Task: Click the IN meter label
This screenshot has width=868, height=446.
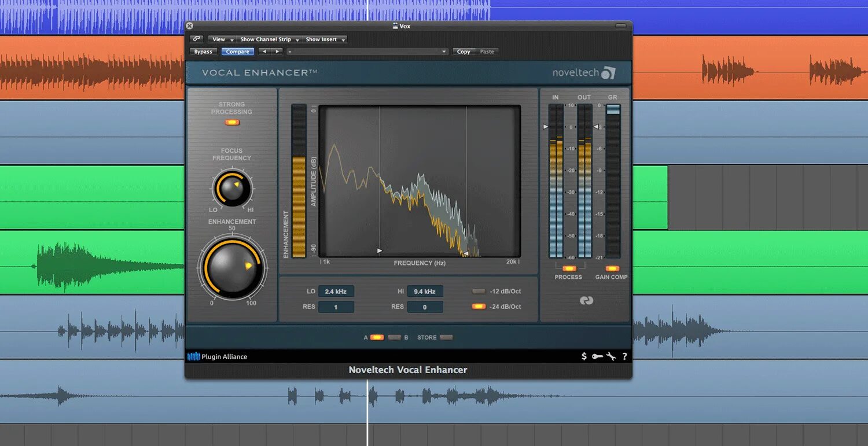Action: 556,97
